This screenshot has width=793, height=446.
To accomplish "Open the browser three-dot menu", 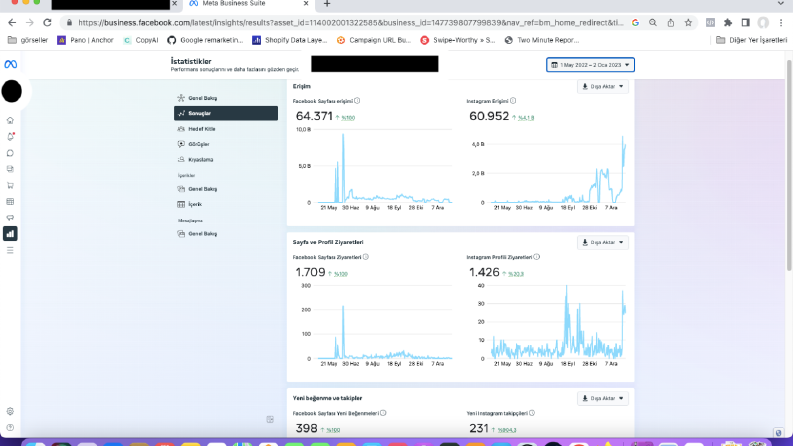I will click(781, 22).
